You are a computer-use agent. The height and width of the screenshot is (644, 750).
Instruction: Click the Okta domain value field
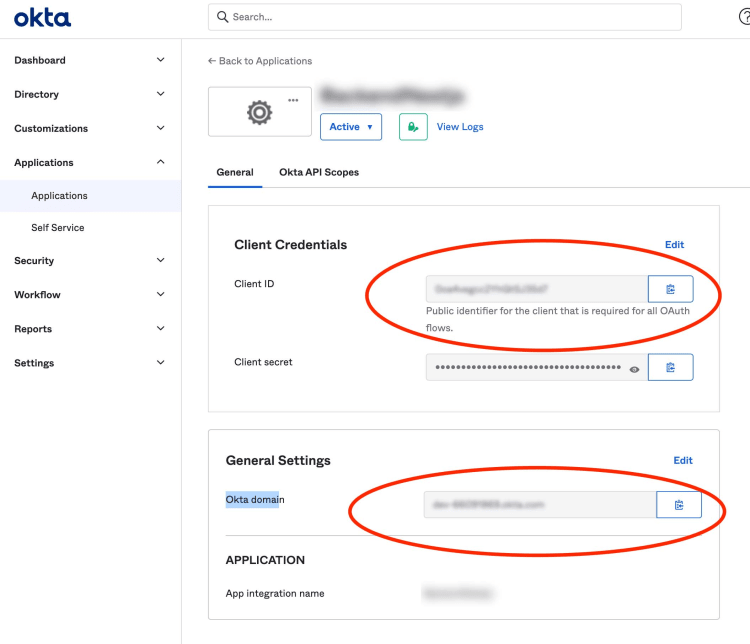pyautogui.click(x=540, y=505)
